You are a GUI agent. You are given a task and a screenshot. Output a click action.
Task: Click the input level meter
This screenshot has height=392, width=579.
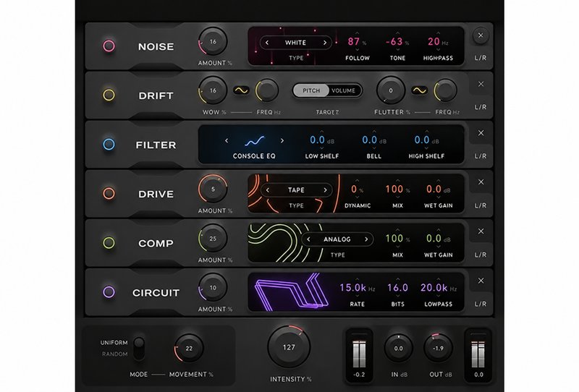tap(359, 354)
